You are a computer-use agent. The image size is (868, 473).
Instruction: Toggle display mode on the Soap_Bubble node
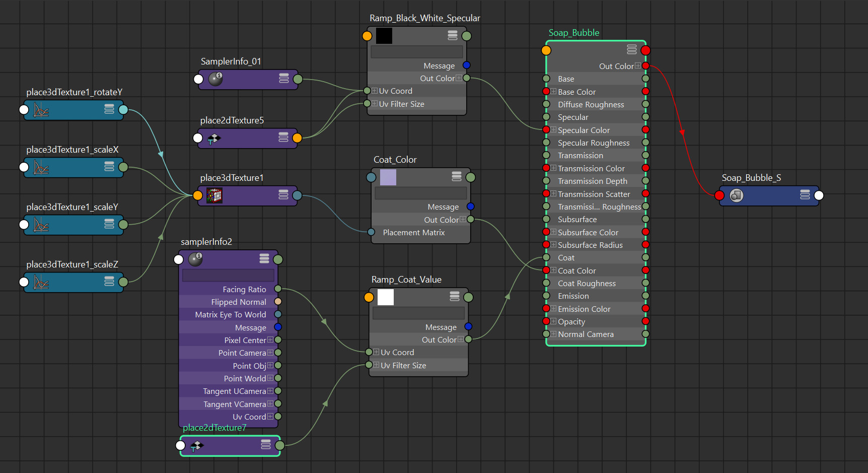pos(631,49)
